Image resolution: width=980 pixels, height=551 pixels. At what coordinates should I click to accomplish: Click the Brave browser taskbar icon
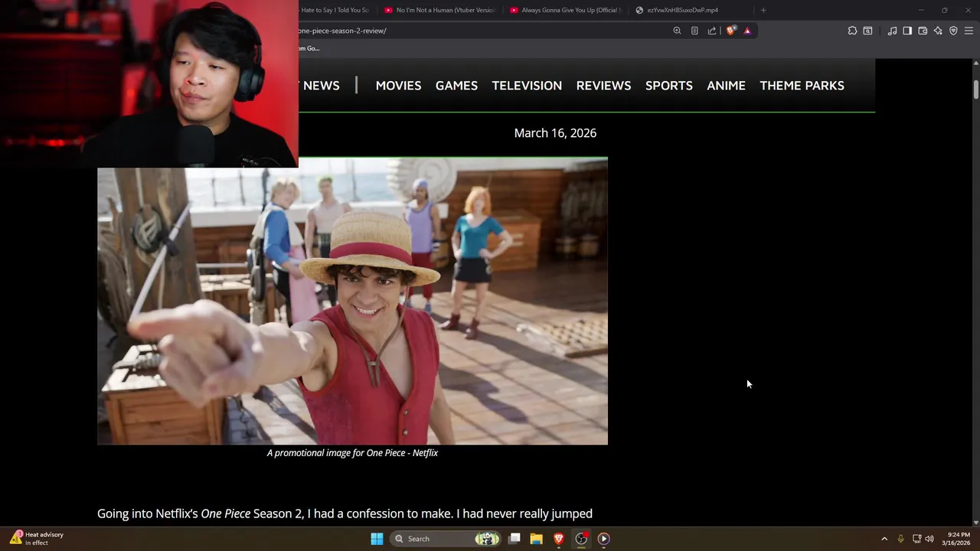[x=559, y=539]
